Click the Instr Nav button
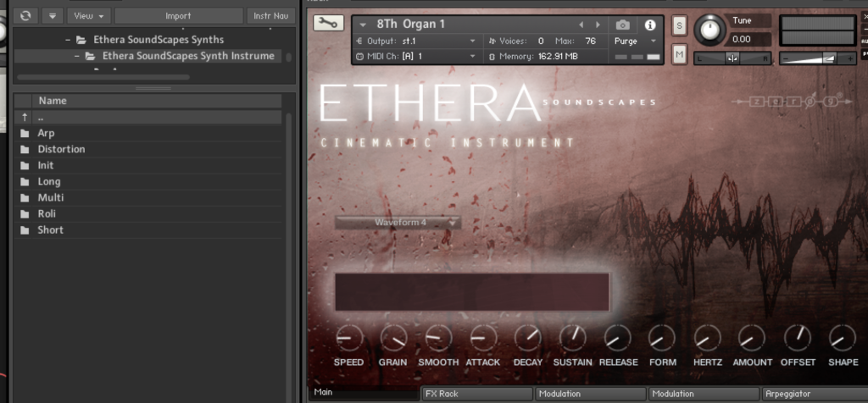 270,15
